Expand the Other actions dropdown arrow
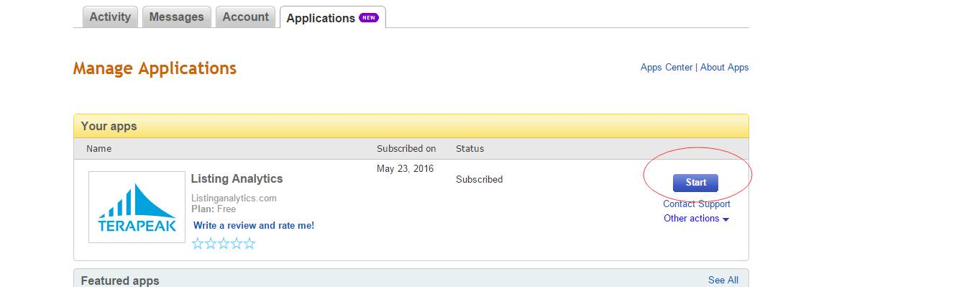This screenshot has height=287, width=980. (x=725, y=219)
